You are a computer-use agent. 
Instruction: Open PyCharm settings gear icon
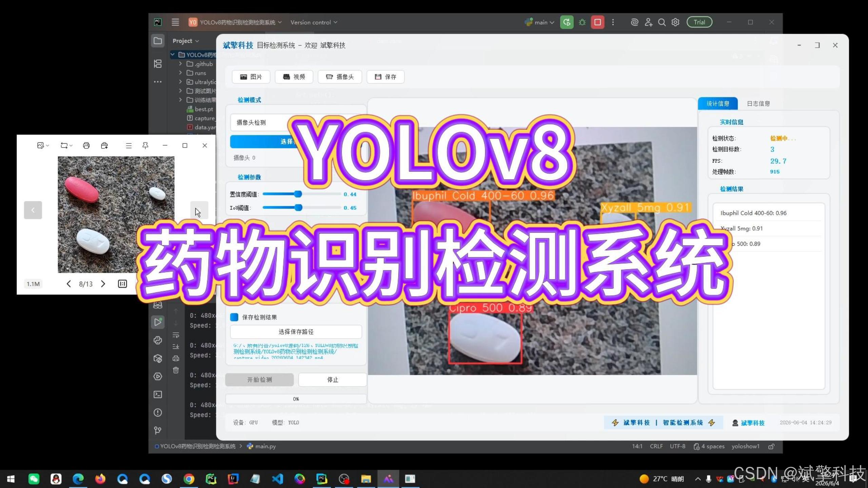tap(675, 22)
